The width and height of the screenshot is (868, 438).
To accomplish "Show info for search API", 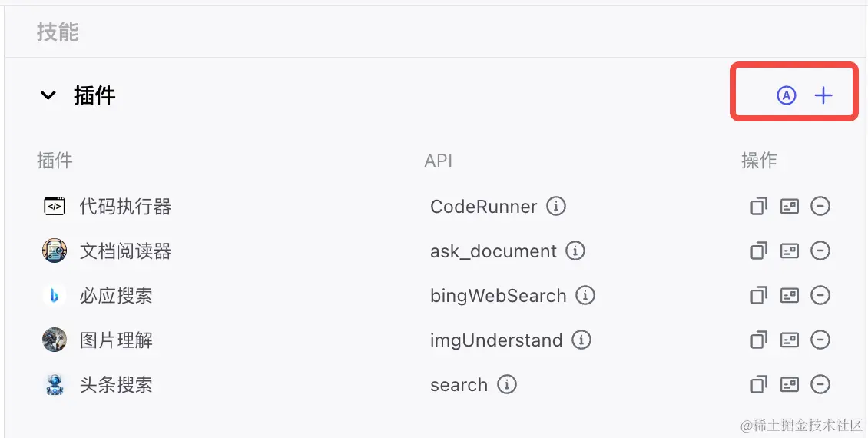I will [x=507, y=384].
